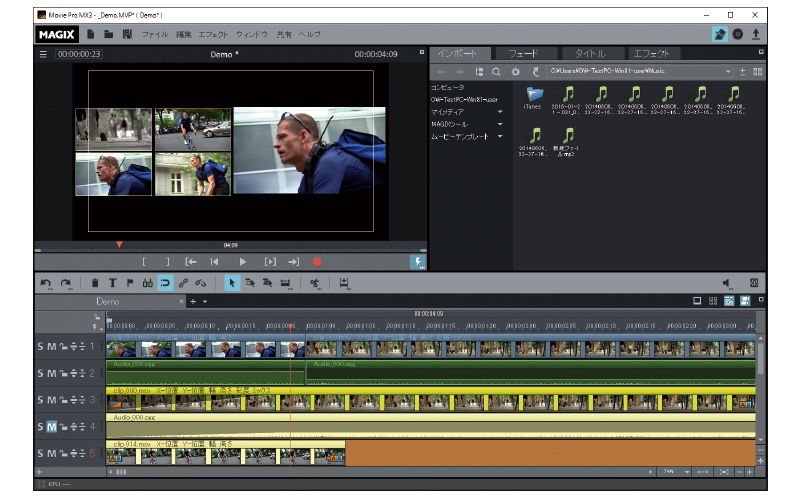Jump to range end in preview
Screen dimensions: 800x500
[x=293, y=262]
